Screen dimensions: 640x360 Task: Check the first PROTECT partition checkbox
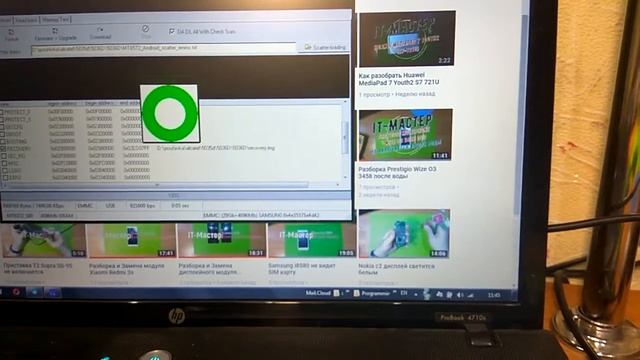coord(2,111)
